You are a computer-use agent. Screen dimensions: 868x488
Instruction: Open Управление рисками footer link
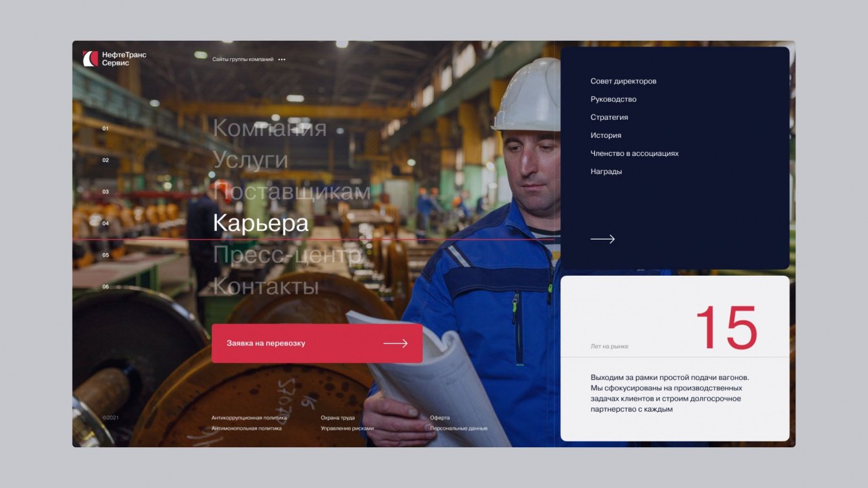click(347, 428)
